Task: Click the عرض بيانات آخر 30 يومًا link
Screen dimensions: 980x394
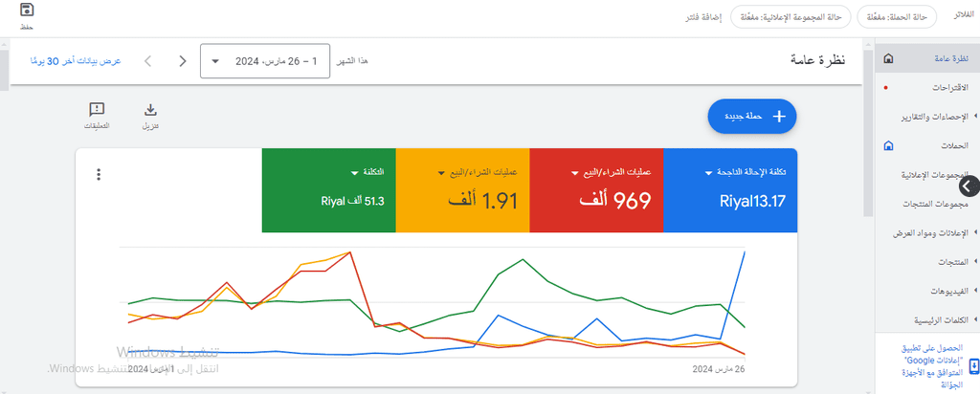Action: pos(76,61)
